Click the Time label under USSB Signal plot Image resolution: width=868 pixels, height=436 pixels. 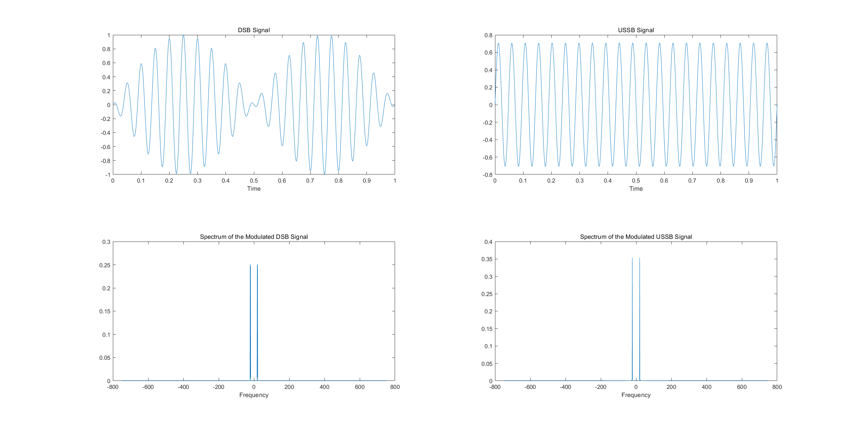(636, 189)
